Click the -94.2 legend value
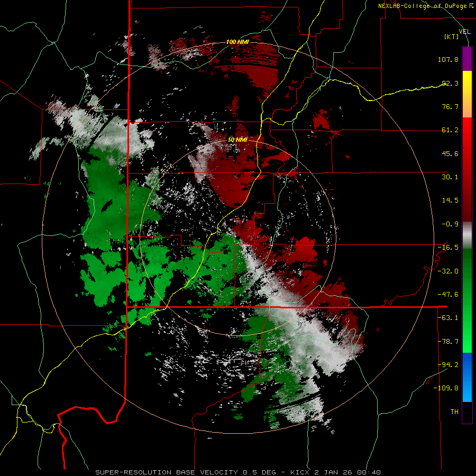Screen dimensions: 476x476 tap(448, 365)
